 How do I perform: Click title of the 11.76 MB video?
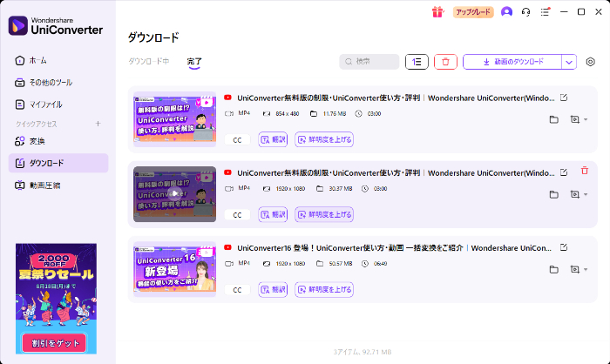pos(396,98)
